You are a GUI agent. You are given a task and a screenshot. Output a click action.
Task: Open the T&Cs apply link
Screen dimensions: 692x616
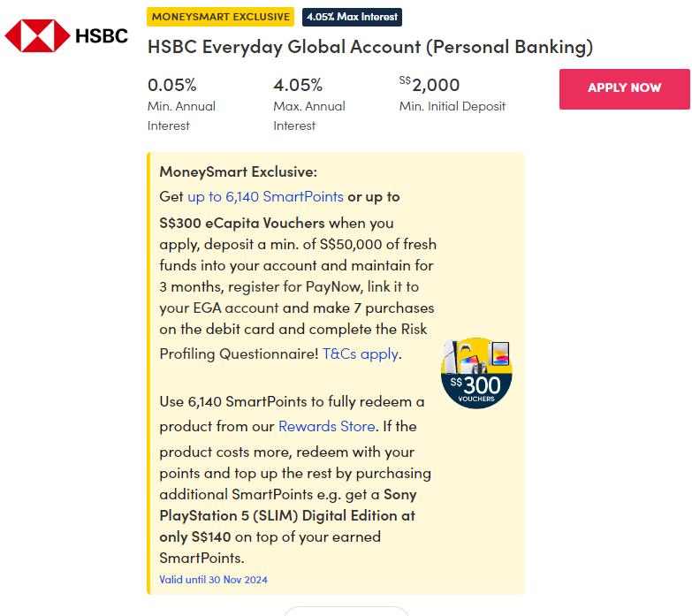[361, 354]
